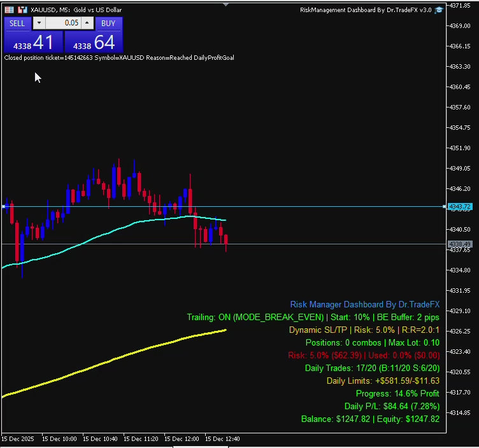Click the sell price 4338 41 tile
Image resolution: width=479 pixels, height=448 pixels.
coord(32,43)
